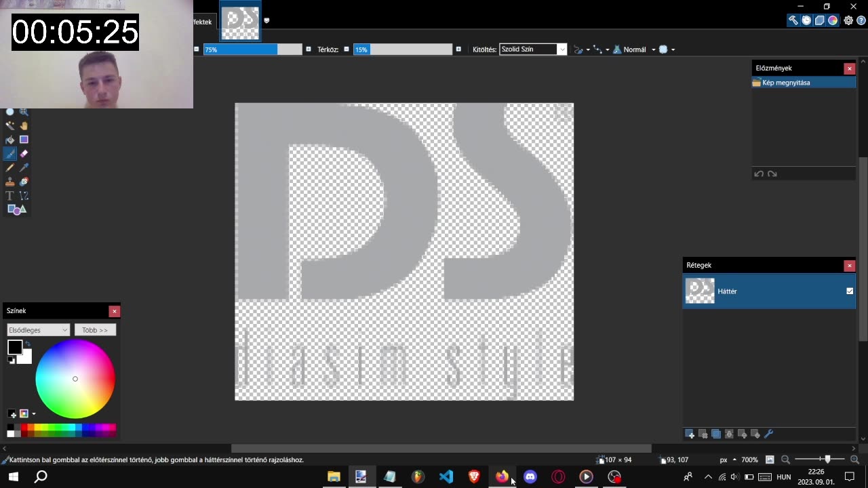Click the zoom out magnifier icon

click(x=785, y=460)
